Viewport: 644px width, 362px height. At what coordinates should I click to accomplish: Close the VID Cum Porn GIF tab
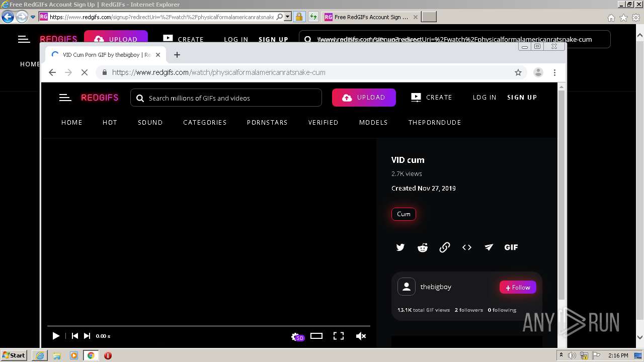[157, 55]
